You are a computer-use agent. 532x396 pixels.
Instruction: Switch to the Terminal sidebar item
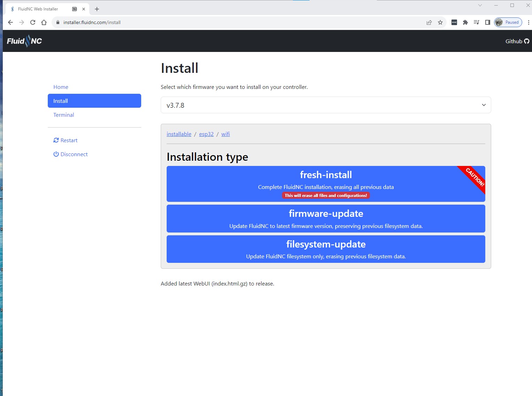click(x=63, y=115)
